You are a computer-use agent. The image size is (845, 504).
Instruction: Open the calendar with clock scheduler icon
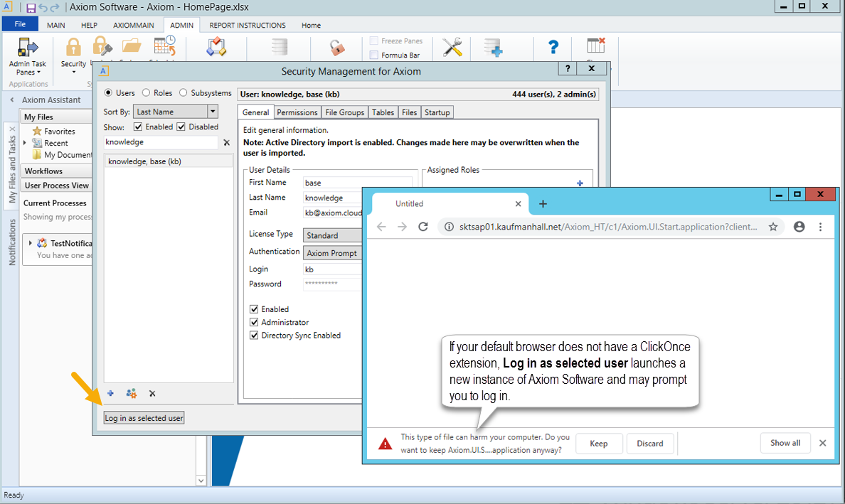164,46
